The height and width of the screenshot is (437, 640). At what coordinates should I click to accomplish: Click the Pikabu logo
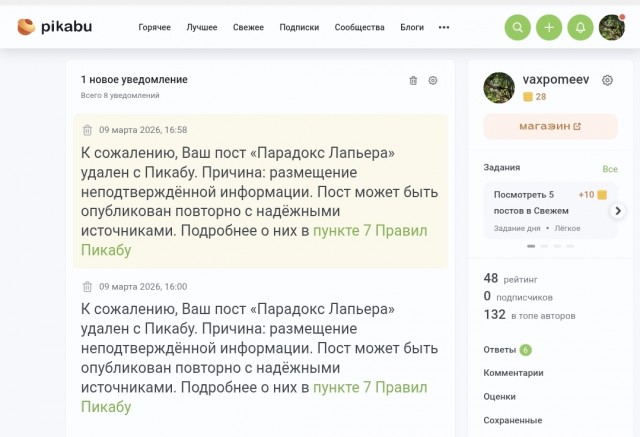(x=55, y=27)
